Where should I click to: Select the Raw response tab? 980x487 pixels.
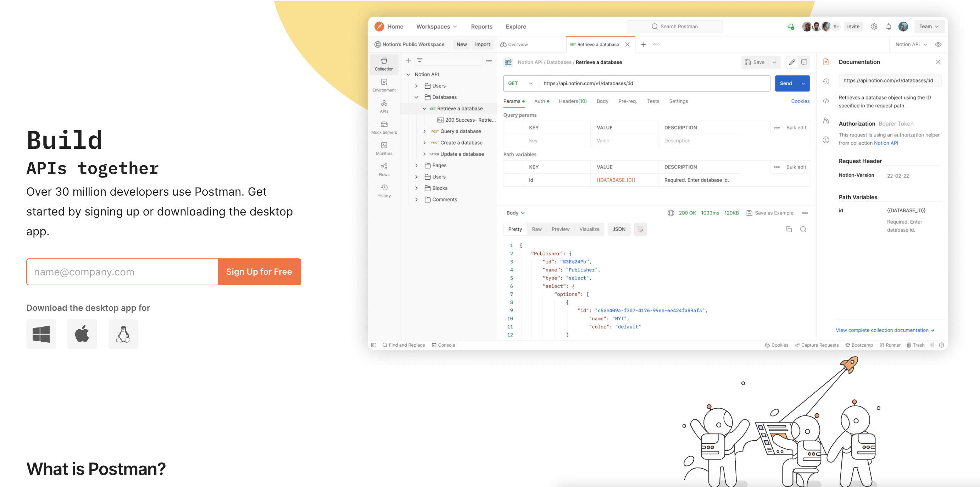point(536,229)
